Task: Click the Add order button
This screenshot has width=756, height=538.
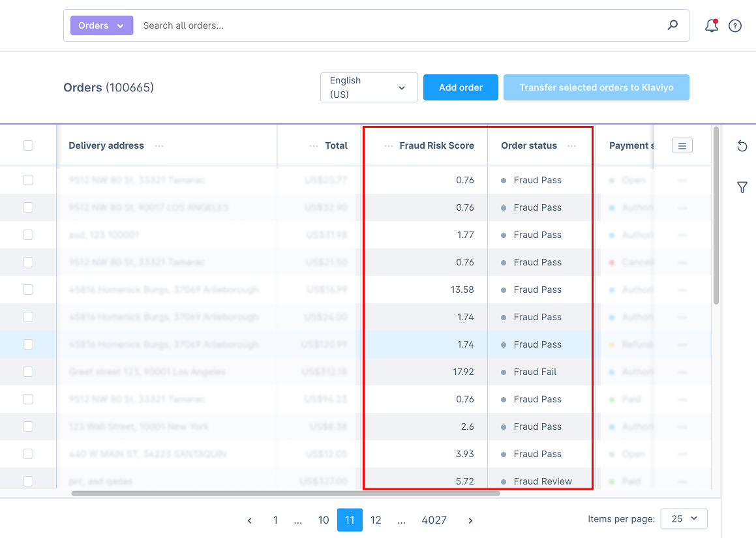Action: 461,87
